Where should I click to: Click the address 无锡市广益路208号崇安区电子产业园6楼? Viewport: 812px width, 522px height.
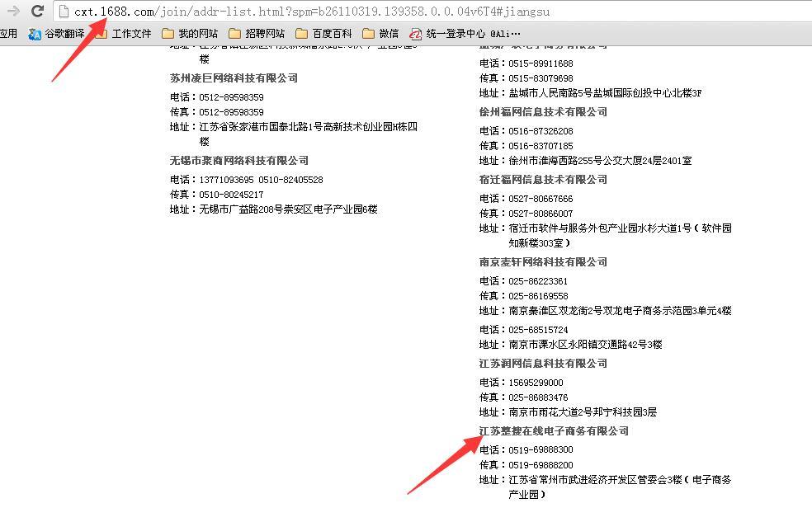pyautogui.click(x=288, y=209)
